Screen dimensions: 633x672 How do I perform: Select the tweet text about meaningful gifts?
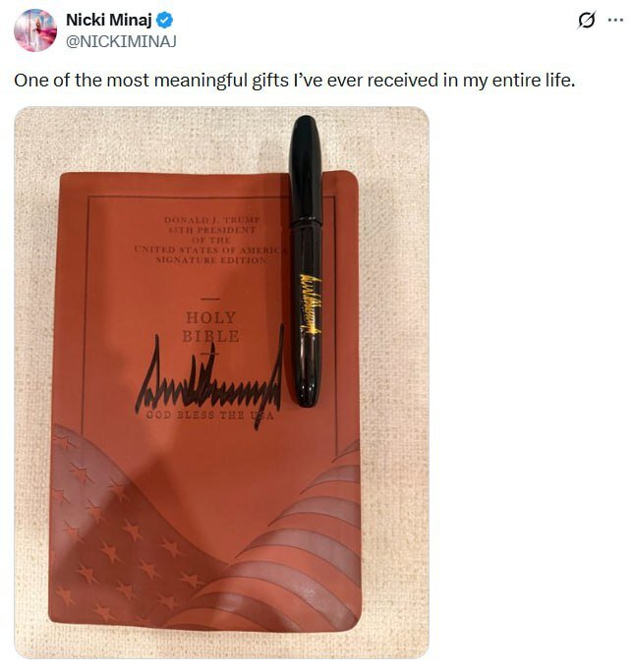pos(294,81)
